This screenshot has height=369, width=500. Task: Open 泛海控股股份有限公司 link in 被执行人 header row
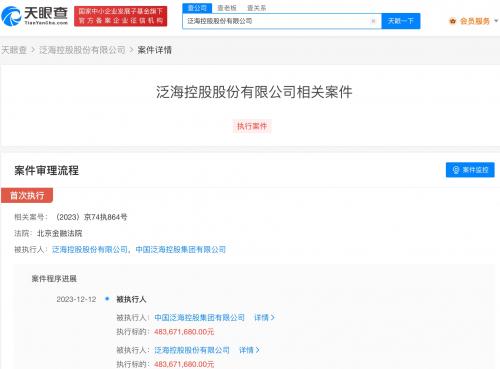pyautogui.click(x=90, y=250)
